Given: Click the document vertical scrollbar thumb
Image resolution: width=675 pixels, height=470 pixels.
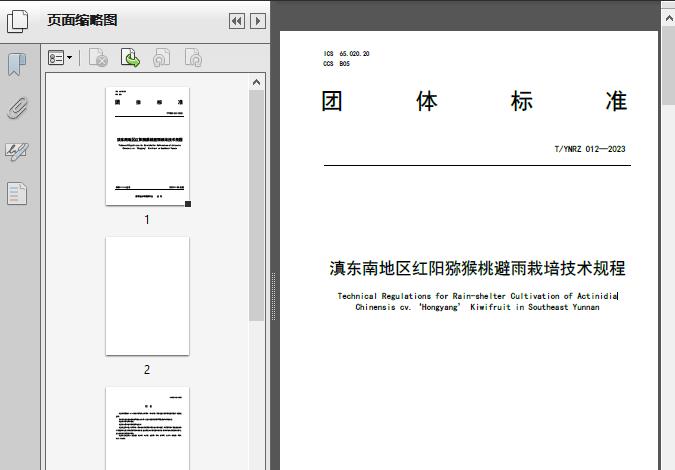Looking at the screenshot, I should click(669, 65).
